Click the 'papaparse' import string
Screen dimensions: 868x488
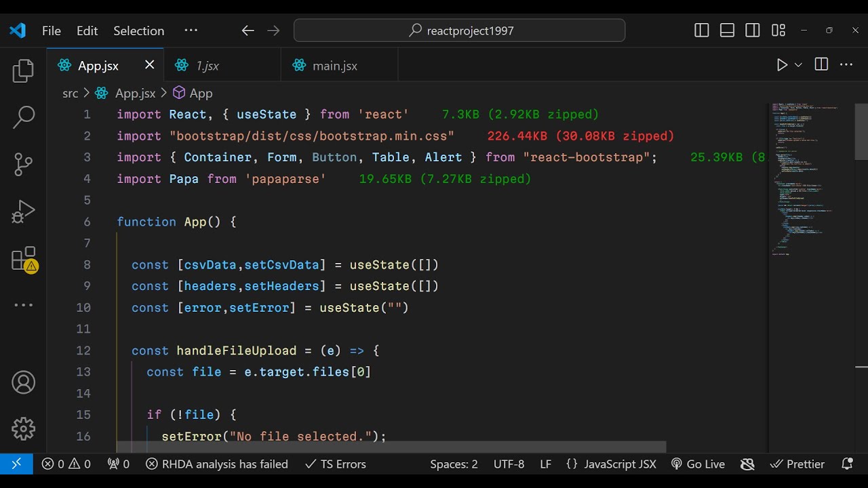pos(285,179)
